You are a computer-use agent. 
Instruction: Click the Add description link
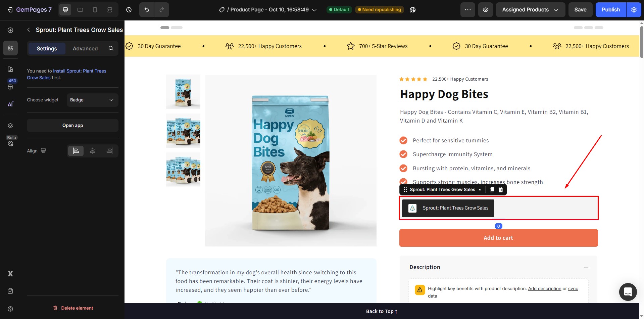click(x=545, y=288)
